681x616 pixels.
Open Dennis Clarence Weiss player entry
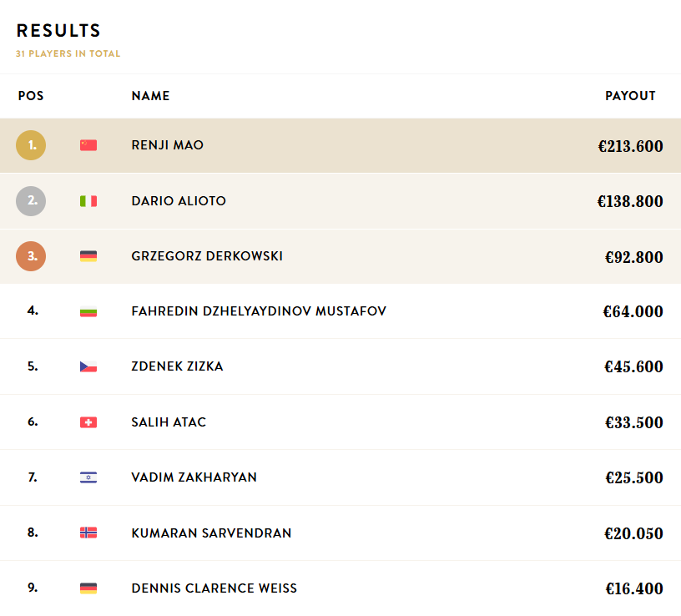tap(214, 588)
